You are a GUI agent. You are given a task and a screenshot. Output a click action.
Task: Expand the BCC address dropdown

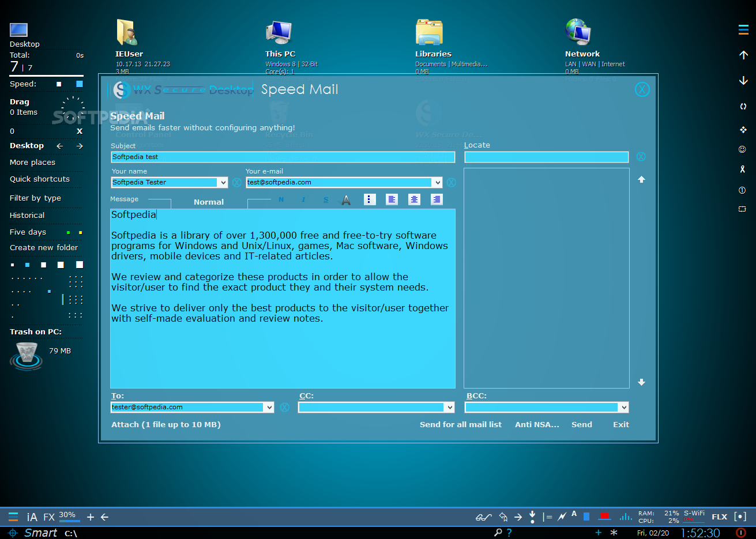point(623,407)
